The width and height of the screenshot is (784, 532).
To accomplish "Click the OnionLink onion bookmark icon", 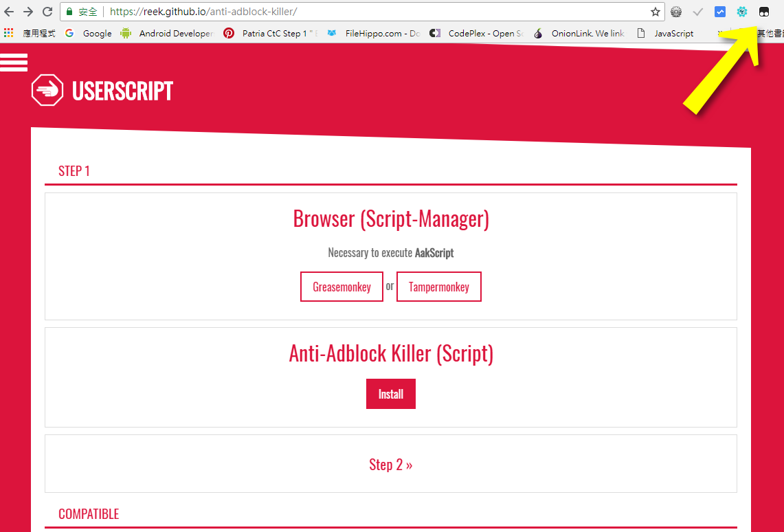I will point(538,33).
